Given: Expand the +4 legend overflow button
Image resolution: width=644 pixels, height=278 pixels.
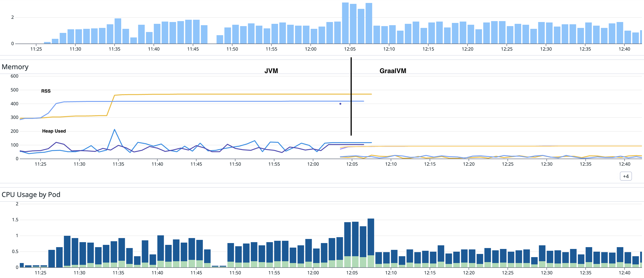Looking at the screenshot, I should click(x=626, y=176).
